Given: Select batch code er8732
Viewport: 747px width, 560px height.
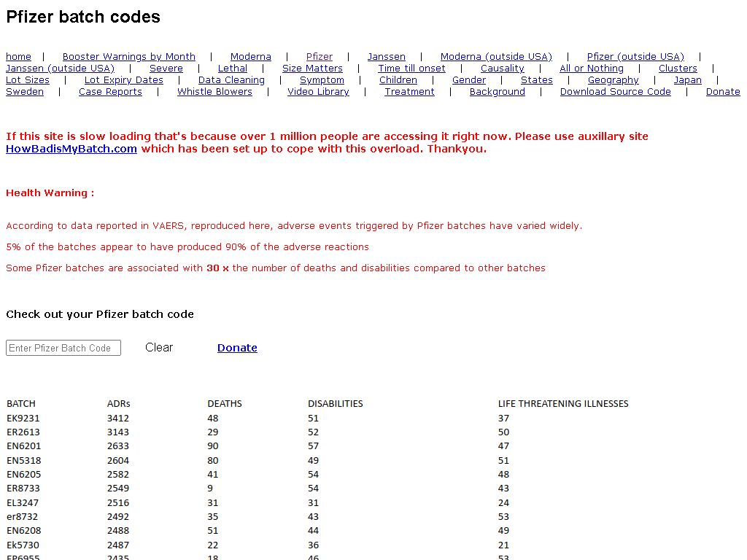Looking at the screenshot, I should pos(23,517).
